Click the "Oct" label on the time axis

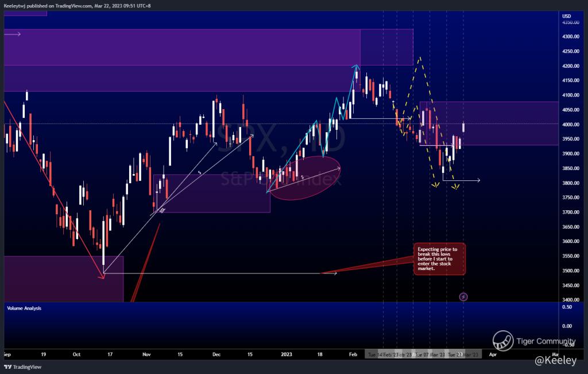(76, 354)
